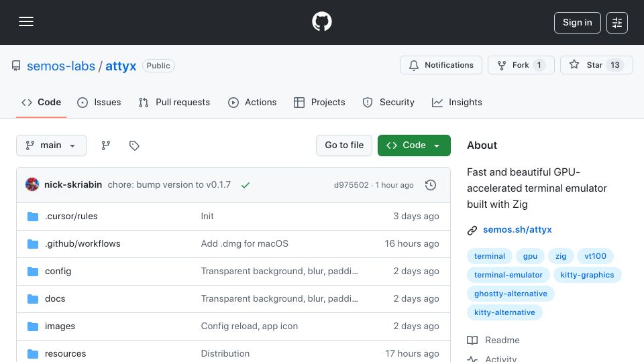Star the attyx repository
The image size is (644, 362).
point(596,65)
